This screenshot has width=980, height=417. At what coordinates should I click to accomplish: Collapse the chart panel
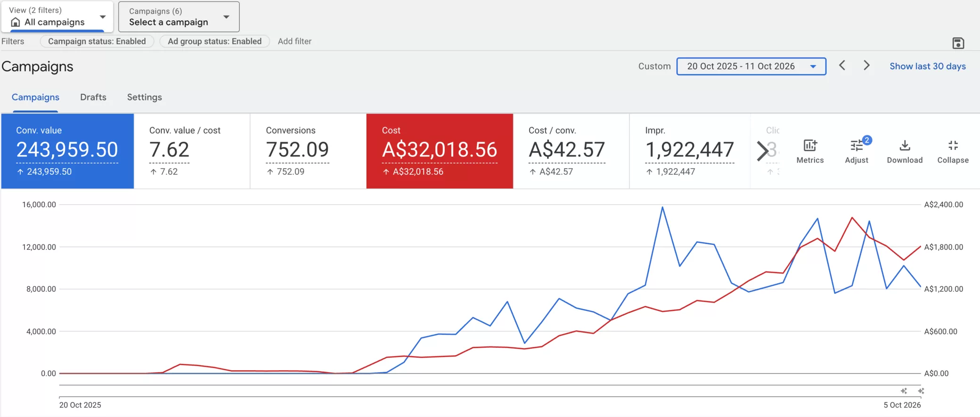(x=953, y=151)
